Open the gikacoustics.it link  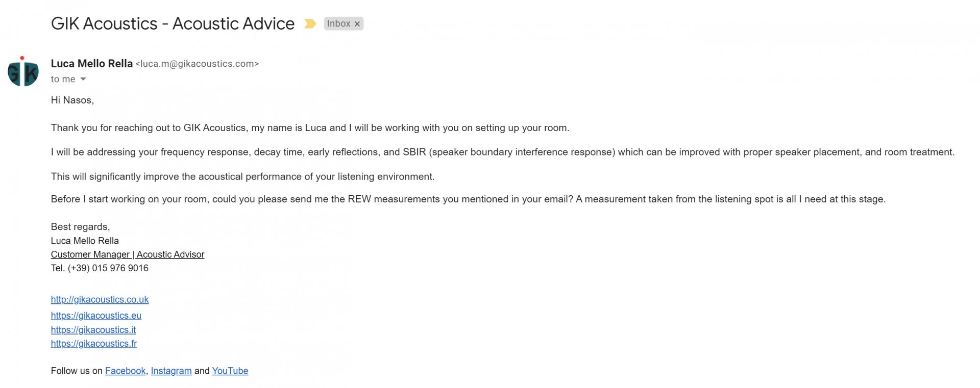click(93, 330)
